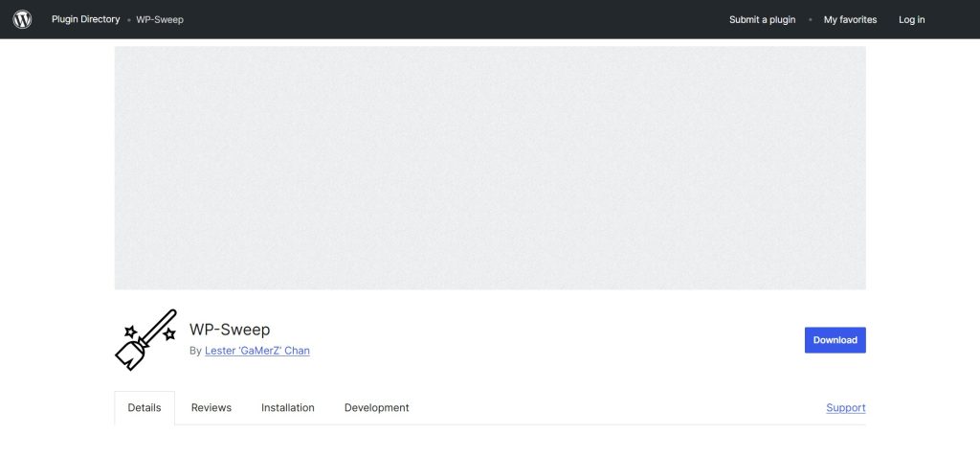The width and height of the screenshot is (980, 457).
Task: Open Lester 'GaMerZ' Chan author link
Action: pos(256,351)
